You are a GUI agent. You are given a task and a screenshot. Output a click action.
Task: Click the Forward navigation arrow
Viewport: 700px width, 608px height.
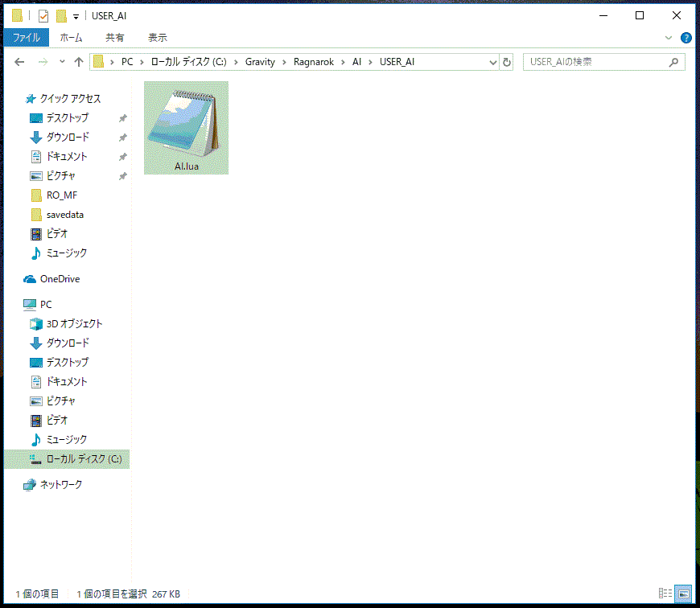click(43, 62)
